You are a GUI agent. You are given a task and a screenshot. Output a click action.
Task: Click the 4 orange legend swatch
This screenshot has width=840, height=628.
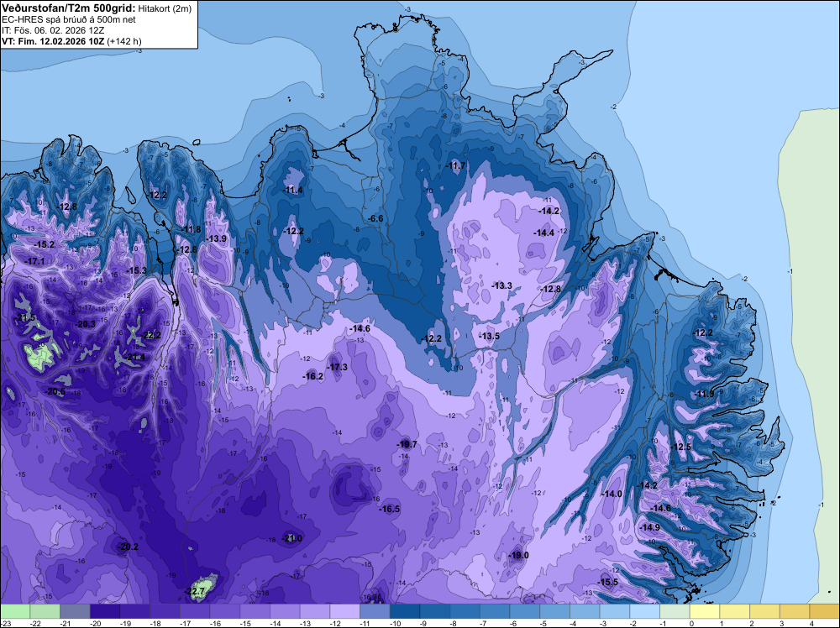click(x=825, y=611)
